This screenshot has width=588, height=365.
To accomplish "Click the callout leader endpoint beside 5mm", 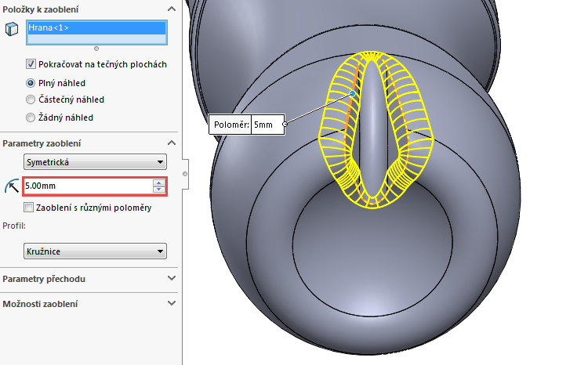I will click(285, 124).
